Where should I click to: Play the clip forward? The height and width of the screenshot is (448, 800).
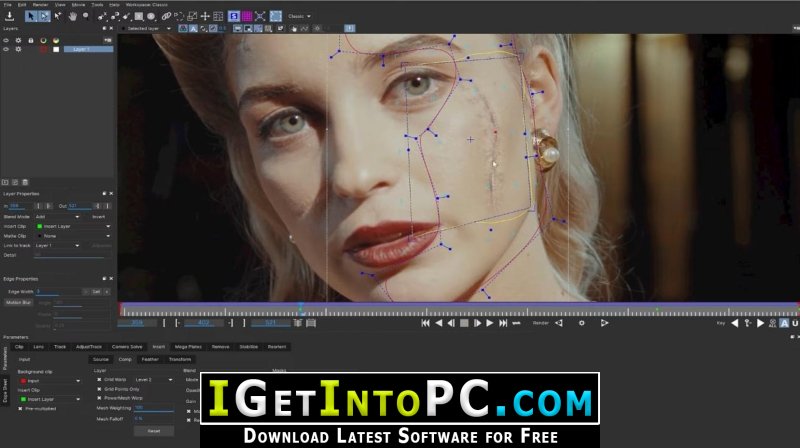(490, 323)
